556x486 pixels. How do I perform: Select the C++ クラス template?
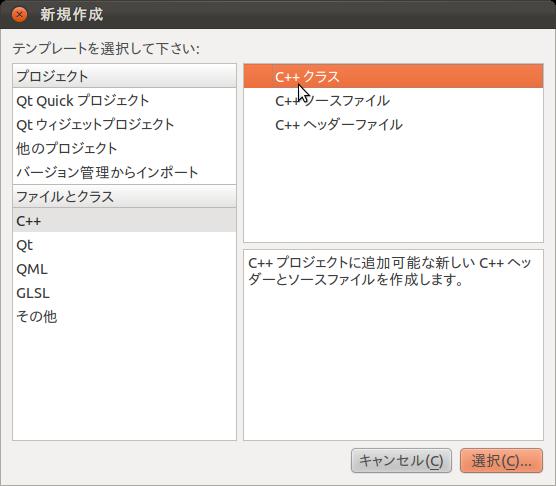coord(393,77)
